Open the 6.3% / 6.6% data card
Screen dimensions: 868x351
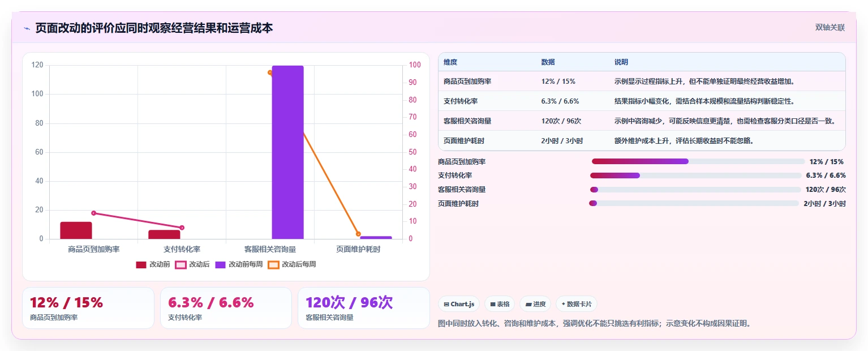pyautogui.click(x=226, y=308)
